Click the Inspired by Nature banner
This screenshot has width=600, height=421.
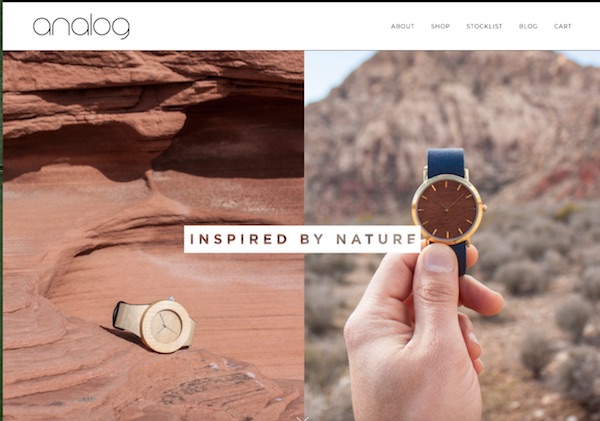tap(302, 239)
